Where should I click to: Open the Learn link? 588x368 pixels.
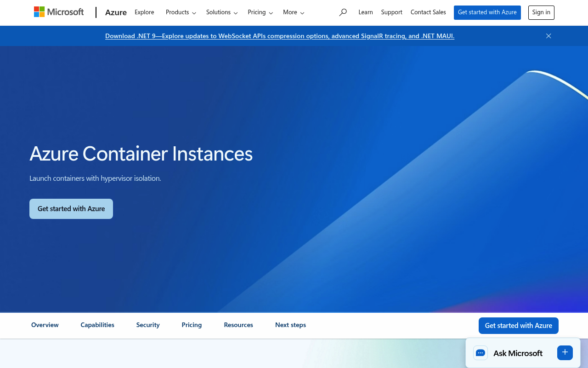point(366,12)
